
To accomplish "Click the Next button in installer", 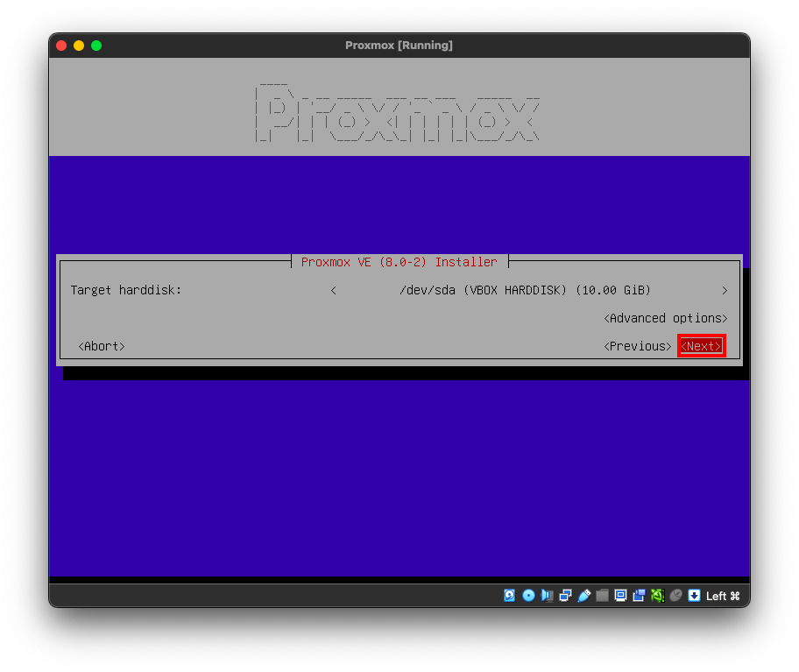I will tap(701, 346).
